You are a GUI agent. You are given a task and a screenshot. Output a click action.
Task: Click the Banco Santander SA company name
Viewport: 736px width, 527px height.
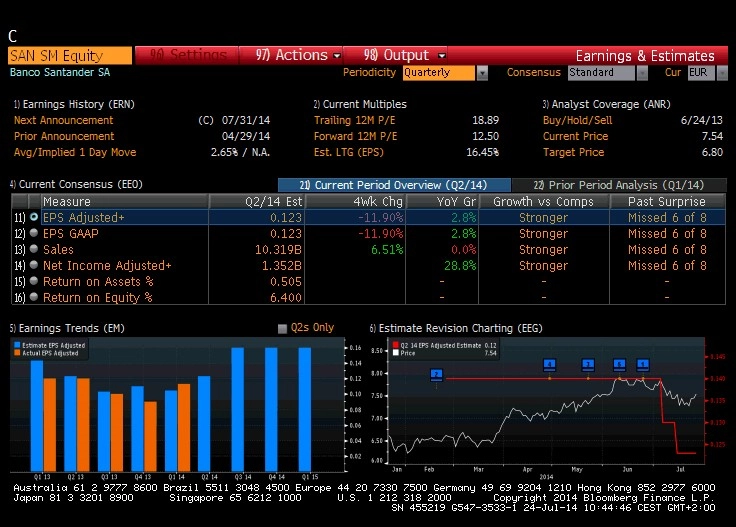pyautogui.click(x=60, y=72)
